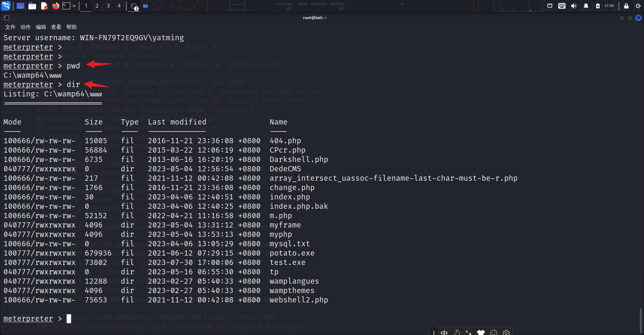Image resolution: width=644 pixels, height=335 pixels.
Task: Open the 帮助 menu in the terminal
Action: point(71,27)
